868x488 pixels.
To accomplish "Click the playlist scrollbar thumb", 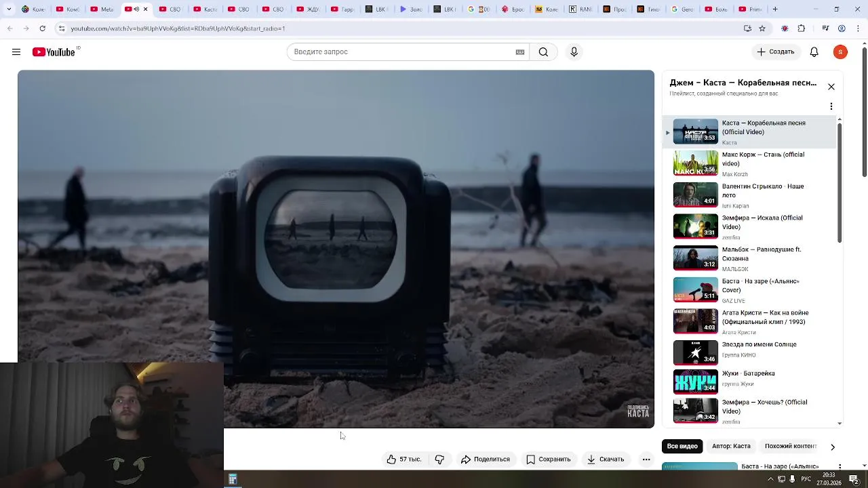I will (840, 183).
